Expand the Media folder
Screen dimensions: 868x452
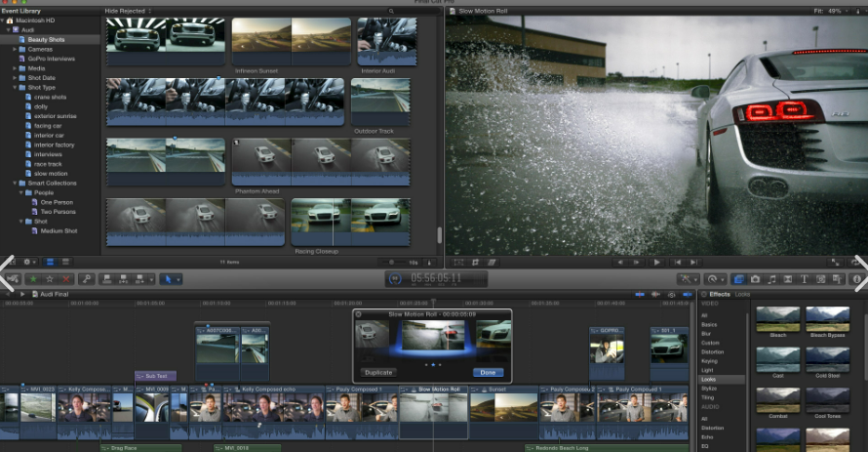(16, 68)
